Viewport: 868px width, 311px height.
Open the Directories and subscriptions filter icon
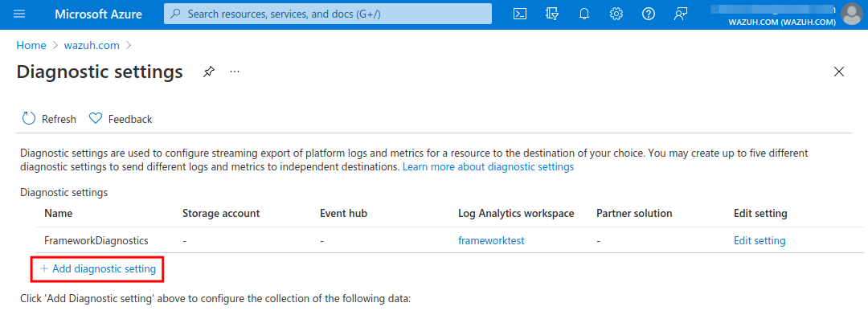coord(552,14)
